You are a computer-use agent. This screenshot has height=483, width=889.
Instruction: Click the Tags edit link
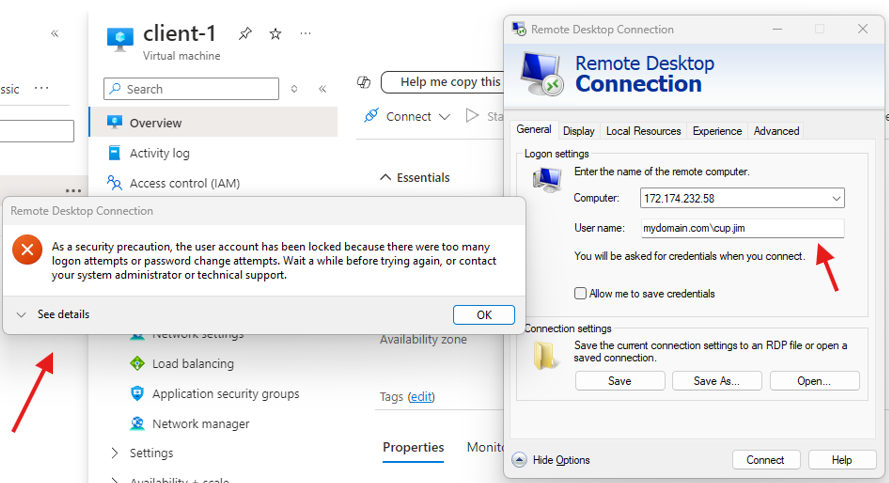421,396
